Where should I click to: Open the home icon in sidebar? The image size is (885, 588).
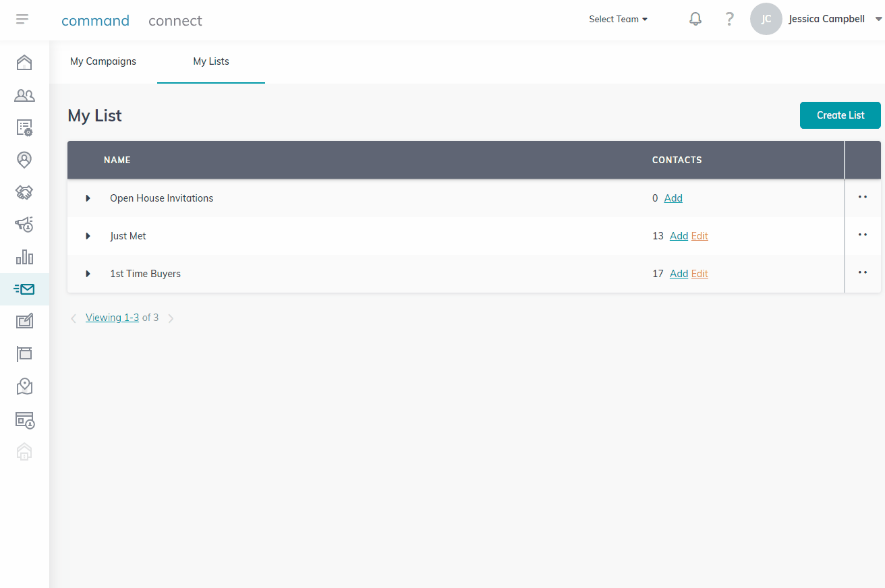pyautogui.click(x=24, y=62)
